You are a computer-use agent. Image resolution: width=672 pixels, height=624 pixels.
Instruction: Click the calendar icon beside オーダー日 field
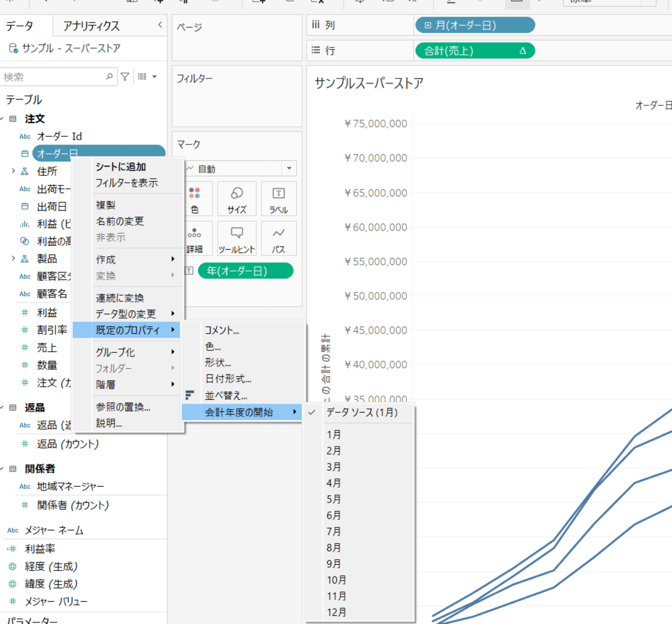25,153
